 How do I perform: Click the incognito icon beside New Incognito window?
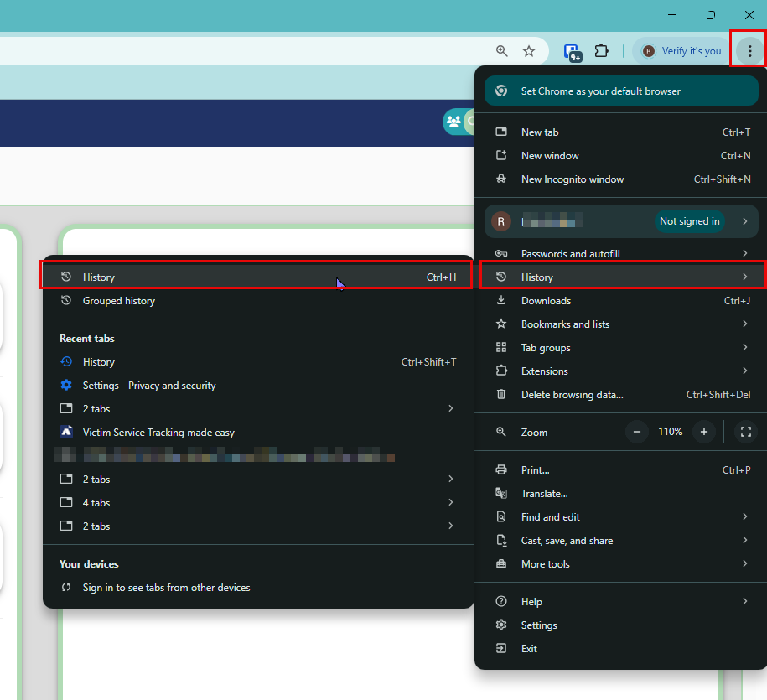click(x=501, y=179)
